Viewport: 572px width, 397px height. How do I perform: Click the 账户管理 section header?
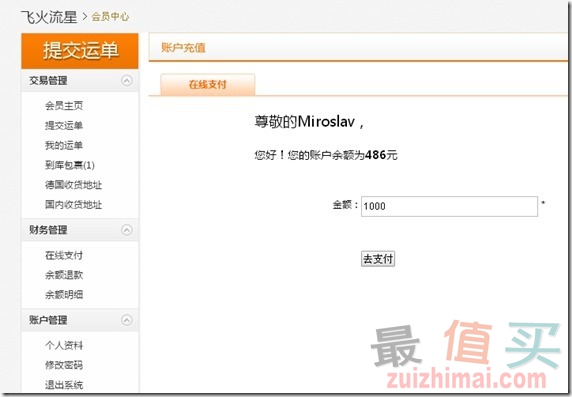pos(80,320)
